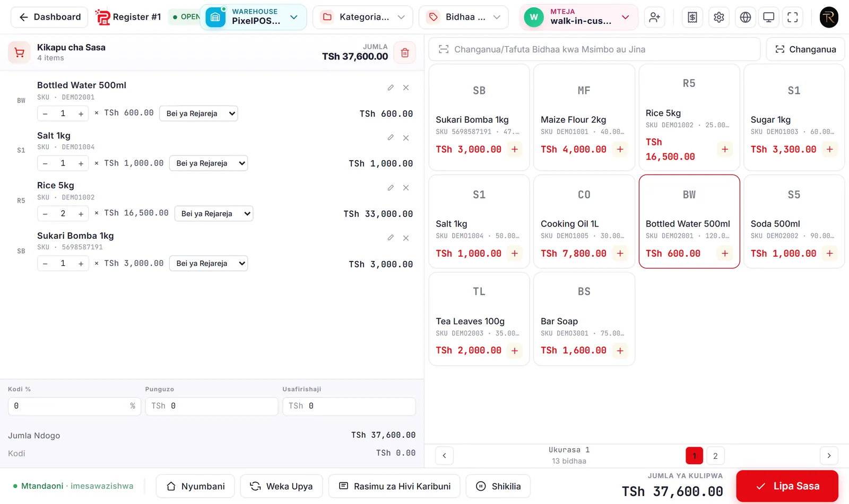Toggle fullscreen mode icon
Screen dimensions: 849x504
(793, 17)
